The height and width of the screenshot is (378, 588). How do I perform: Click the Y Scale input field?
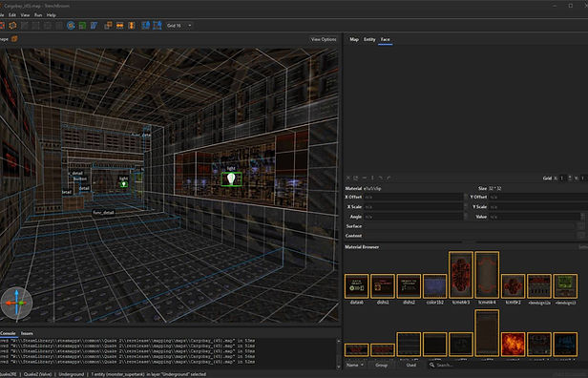click(x=538, y=206)
